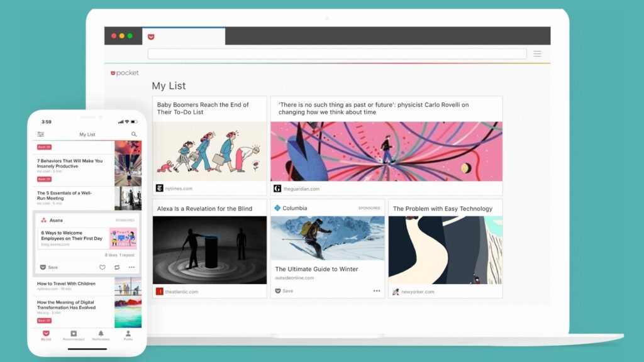Image resolution: width=644 pixels, height=362 pixels.
Task: Save the Ultimate Guide to Winter article
Action: click(284, 291)
